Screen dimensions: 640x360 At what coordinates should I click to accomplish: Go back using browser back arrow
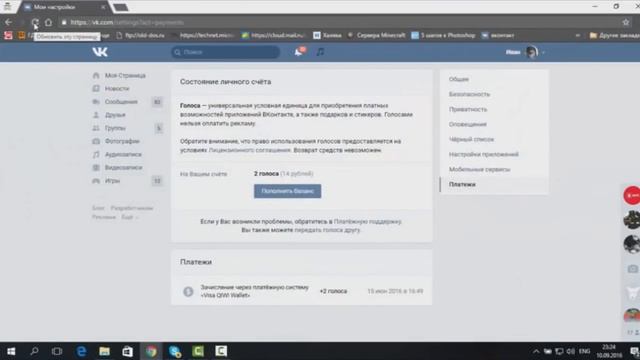click(9, 22)
